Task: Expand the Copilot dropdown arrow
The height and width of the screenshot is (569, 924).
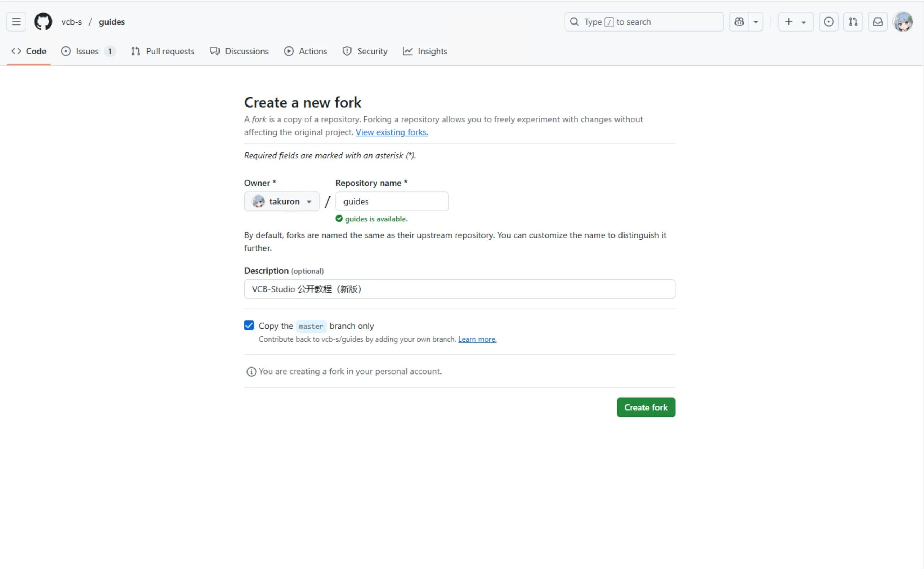Action: [756, 22]
